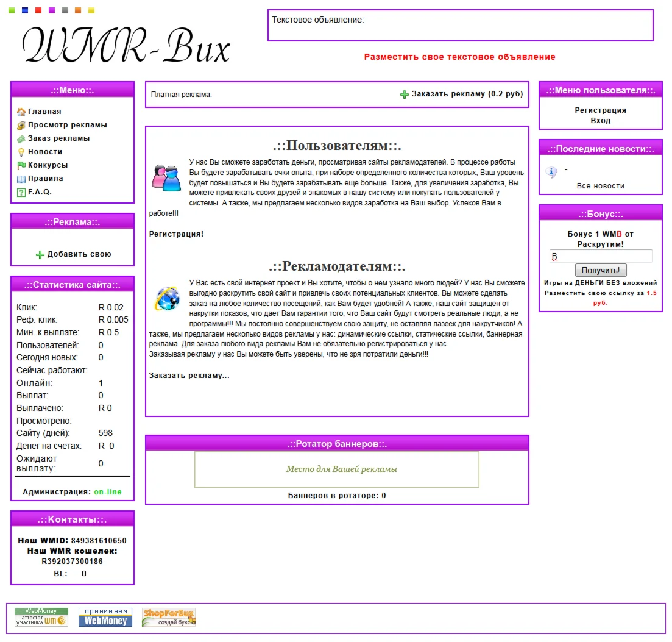Select the yellow color theme swatch
This screenshot has height=642, width=672.
(91, 10)
